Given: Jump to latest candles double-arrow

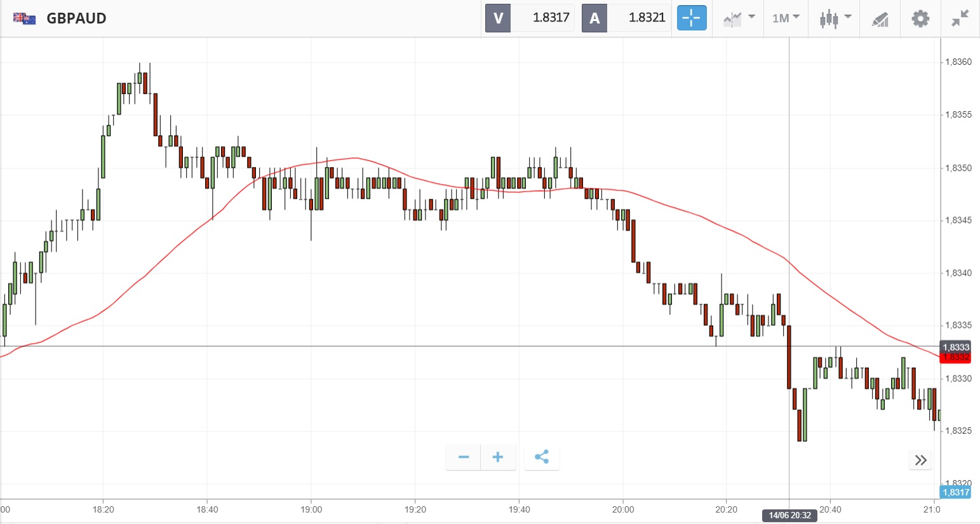Looking at the screenshot, I should 921,460.
